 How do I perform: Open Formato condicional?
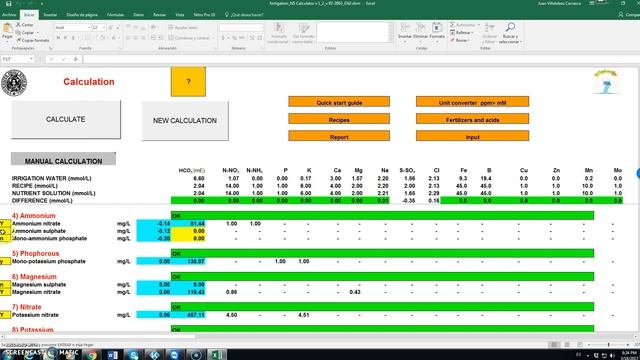coord(278,33)
